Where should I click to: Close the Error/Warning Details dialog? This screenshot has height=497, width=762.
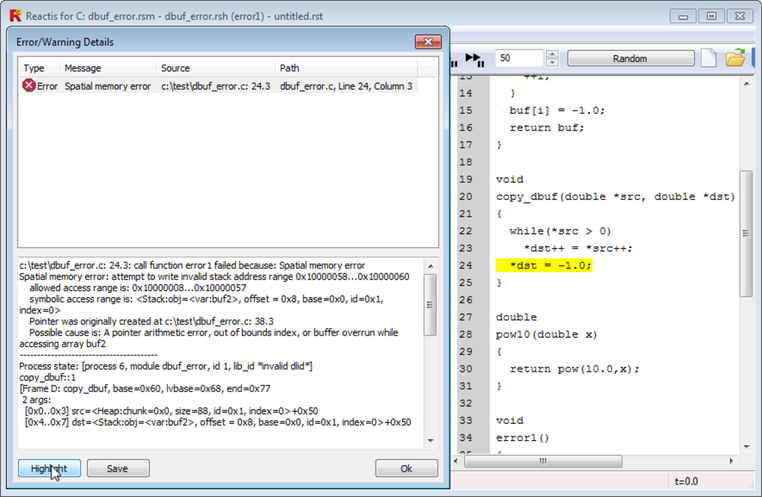click(428, 42)
